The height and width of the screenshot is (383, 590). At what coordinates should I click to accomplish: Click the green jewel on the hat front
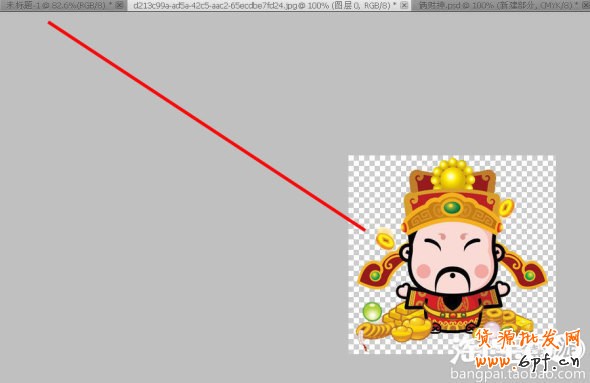coord(452,207)
